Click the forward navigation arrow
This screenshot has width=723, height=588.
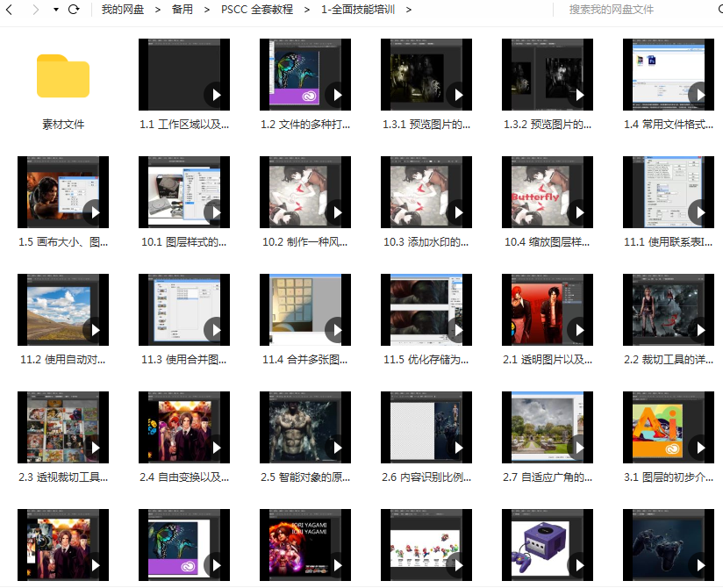point(35,10)
